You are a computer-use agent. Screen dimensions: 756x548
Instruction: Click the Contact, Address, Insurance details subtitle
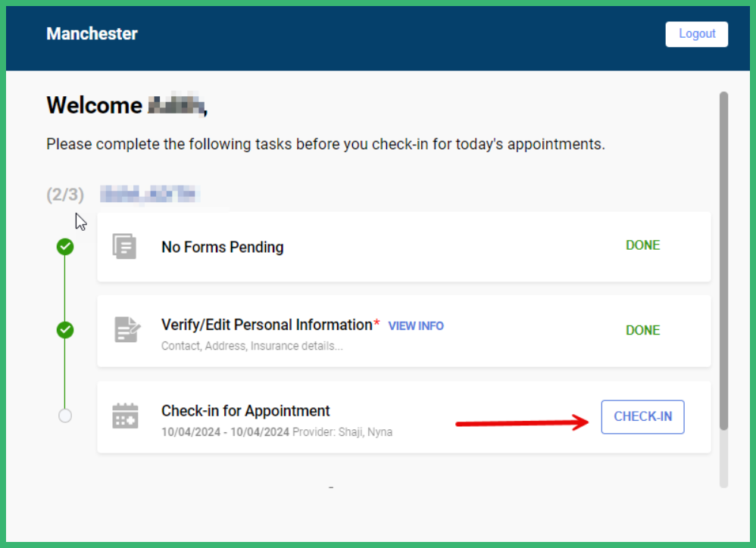pos(252,346)
